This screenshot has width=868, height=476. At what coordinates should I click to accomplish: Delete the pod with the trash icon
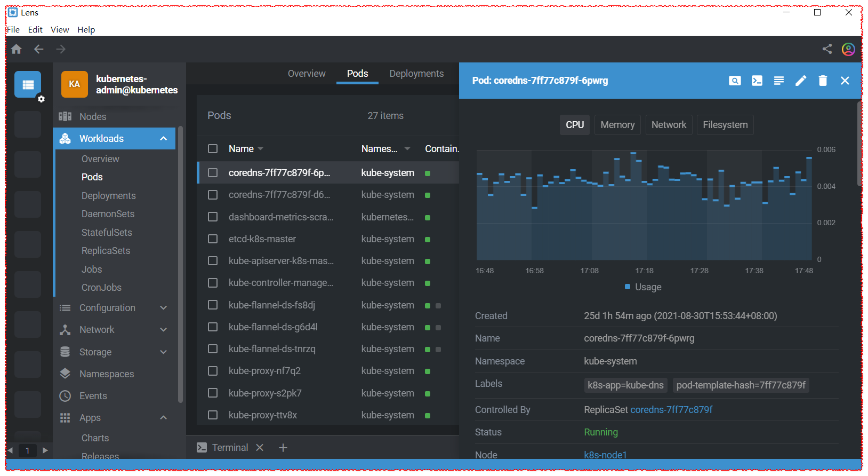pyautogui.click(x=823, y=81)
